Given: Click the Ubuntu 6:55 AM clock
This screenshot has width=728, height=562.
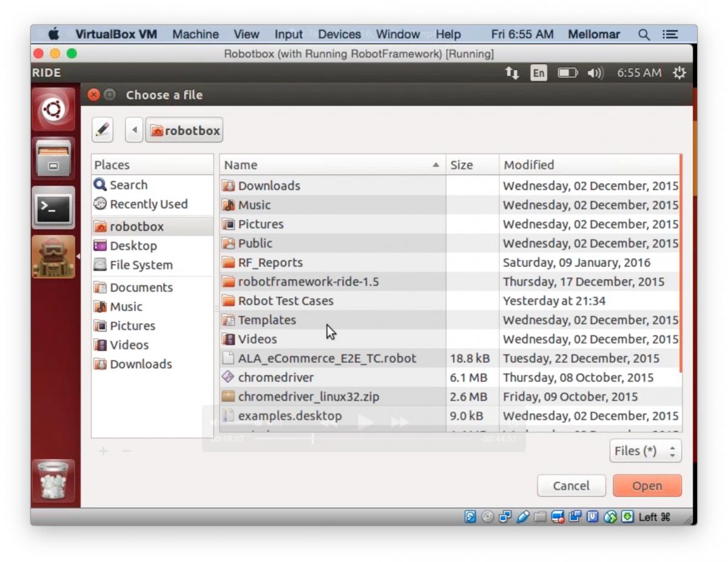Looking at the screenshot, I should [x=639, y=73].
